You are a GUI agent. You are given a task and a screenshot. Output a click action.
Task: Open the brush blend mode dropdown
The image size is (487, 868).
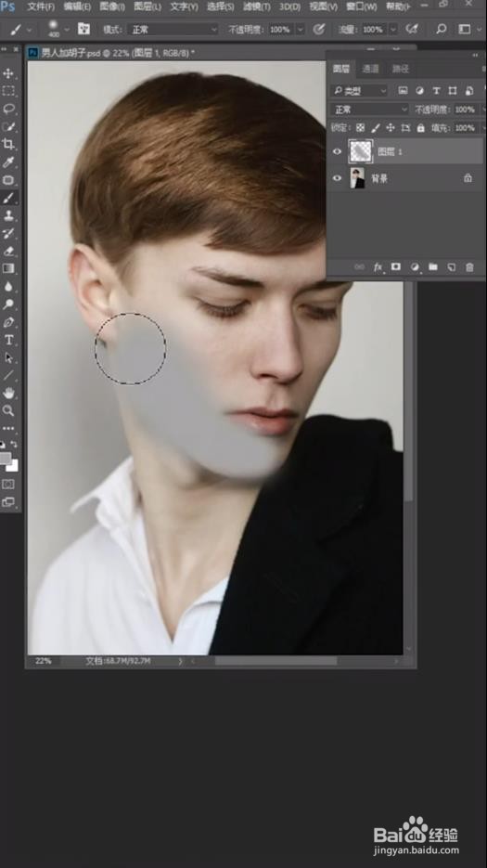tap(173, 30)
